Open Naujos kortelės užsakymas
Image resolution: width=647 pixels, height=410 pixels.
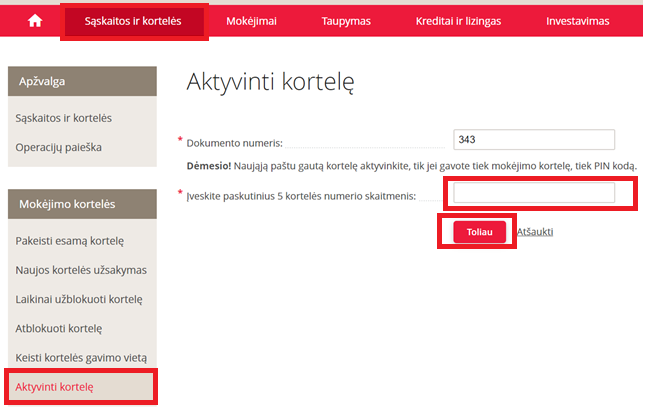(x=81, y=270)
